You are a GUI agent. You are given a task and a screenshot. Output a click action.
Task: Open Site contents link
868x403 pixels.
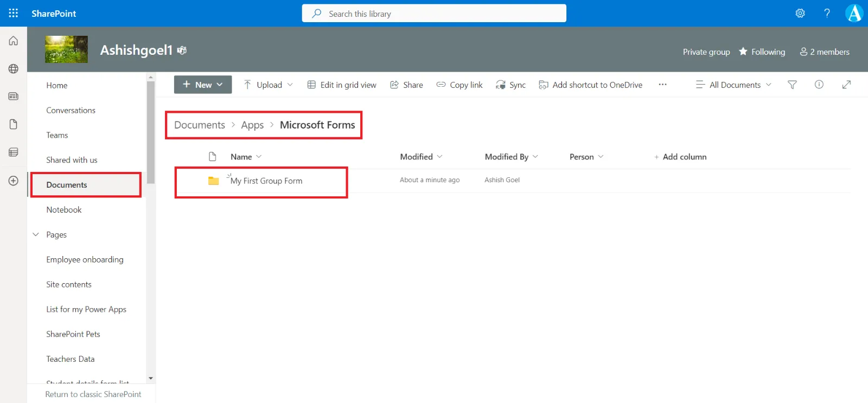69,285
